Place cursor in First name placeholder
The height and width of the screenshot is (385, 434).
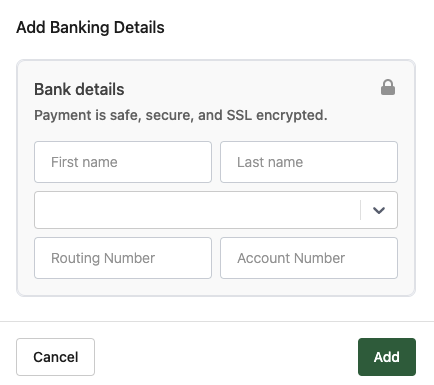point(84,162)
